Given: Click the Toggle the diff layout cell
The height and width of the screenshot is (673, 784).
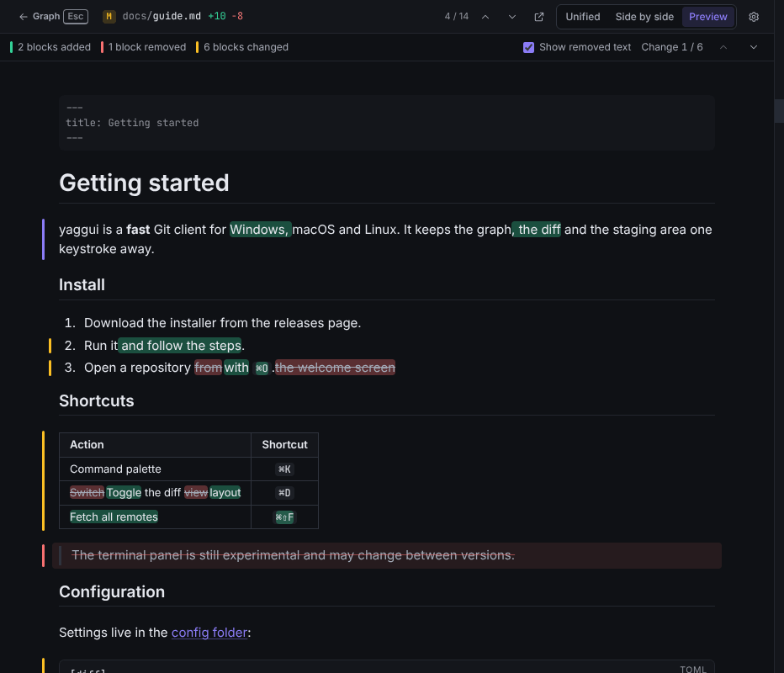Looking at the screenshot, I should click(x=155, y=493).
